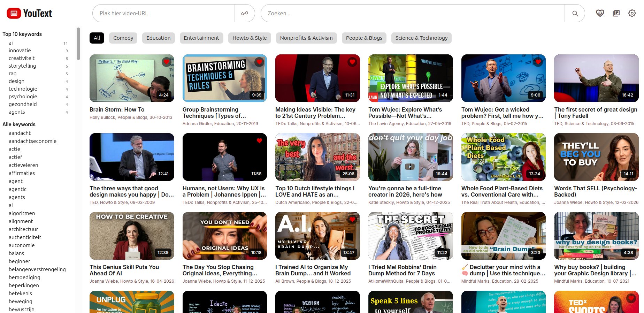This screenshot has height=313, width=644.
Task: Choose the 'innovatie' top keyword
Action: (x=20, y=51)
